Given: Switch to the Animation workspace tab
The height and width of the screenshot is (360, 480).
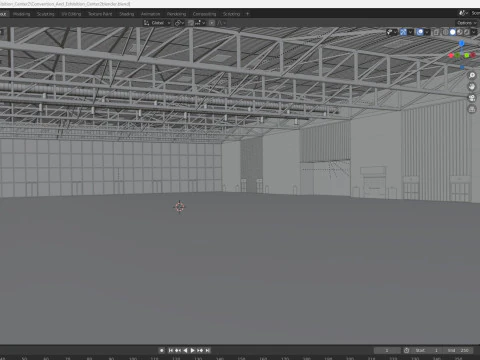Looking at the screenshot, I should pos(150,14).
